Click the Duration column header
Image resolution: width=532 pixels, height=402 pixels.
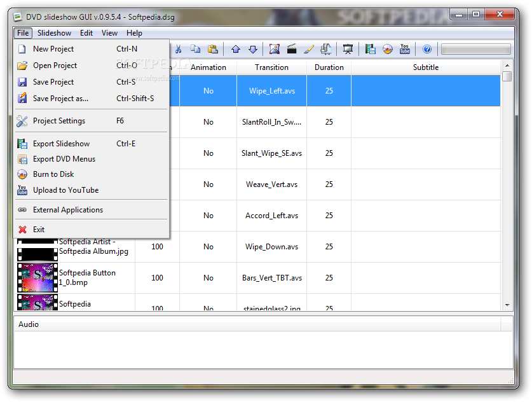coord(329,67)
